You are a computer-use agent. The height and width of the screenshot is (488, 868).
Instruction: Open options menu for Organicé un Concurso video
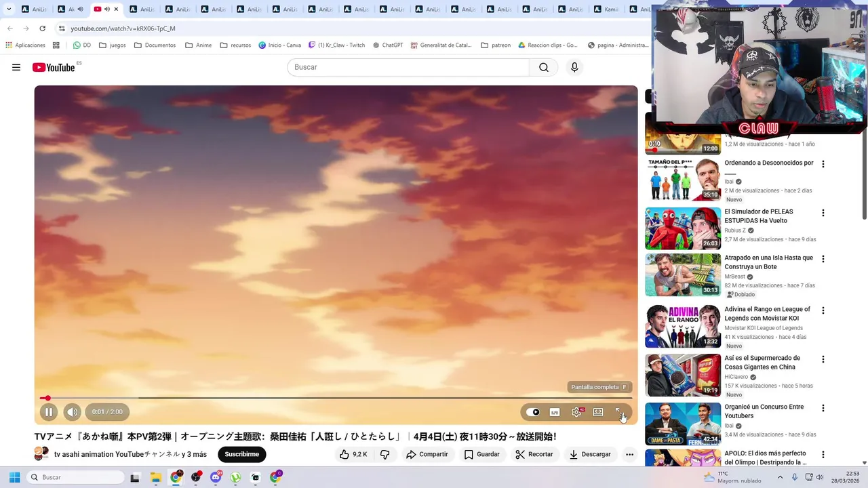823,408
